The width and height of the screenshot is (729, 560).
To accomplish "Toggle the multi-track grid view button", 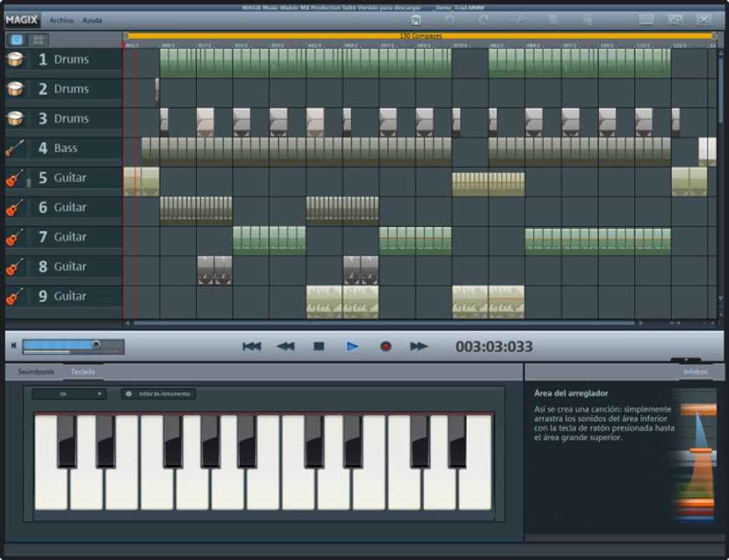I will (39, 40).
